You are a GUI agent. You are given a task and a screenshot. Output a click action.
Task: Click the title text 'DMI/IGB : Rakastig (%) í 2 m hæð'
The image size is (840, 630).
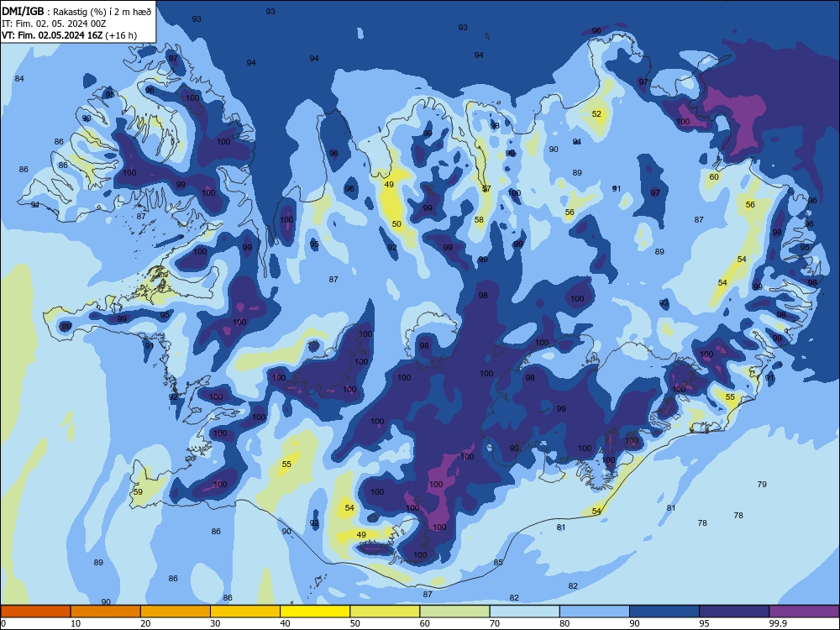[x=76, y=12]
